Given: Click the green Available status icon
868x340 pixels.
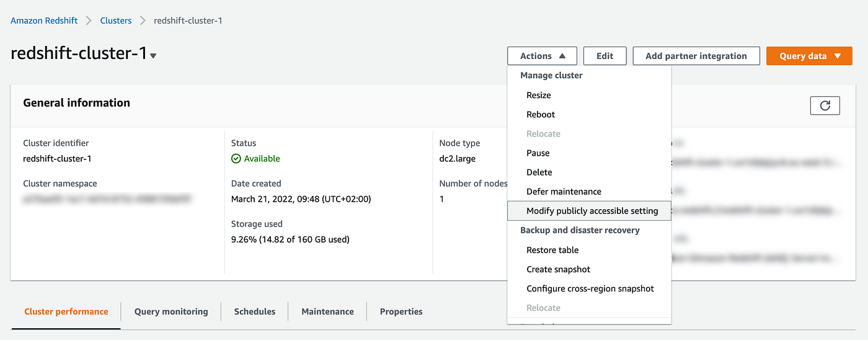Looking at the screenshot, I should click(236, 159).
